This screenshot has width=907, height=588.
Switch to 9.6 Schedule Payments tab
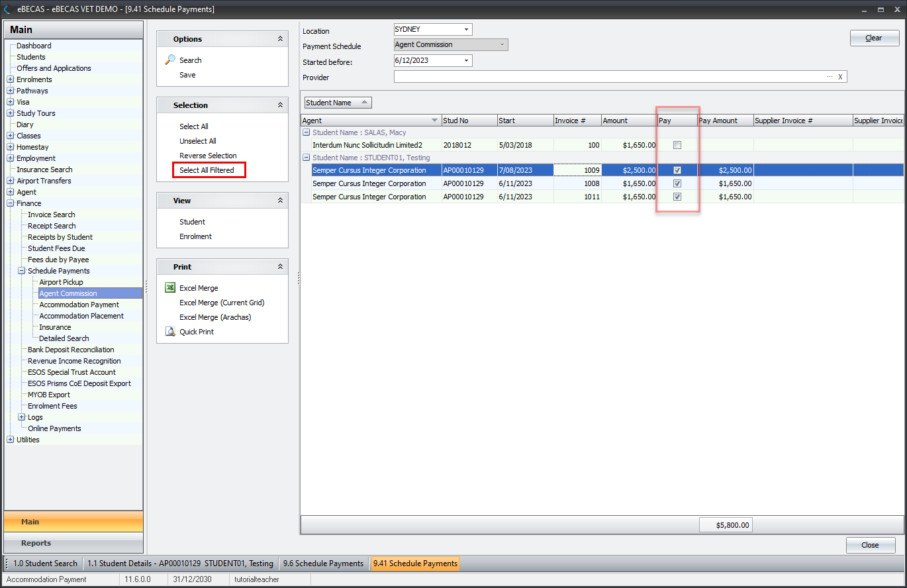pyautogui.click(x=323, y=563)
